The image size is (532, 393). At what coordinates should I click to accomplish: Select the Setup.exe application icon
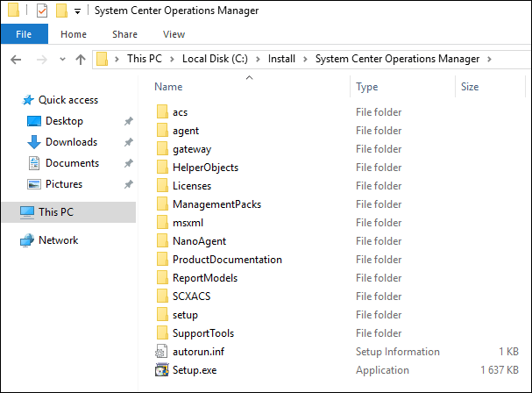coord(162,369)
